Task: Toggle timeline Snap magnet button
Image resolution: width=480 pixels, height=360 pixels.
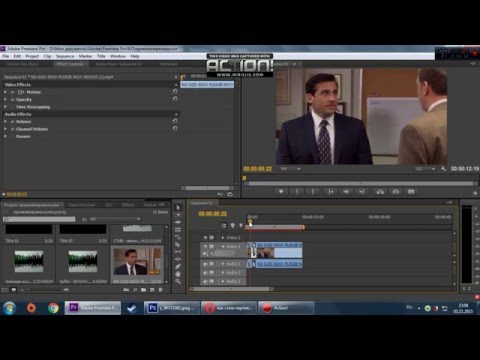Action: coord(224,226)
